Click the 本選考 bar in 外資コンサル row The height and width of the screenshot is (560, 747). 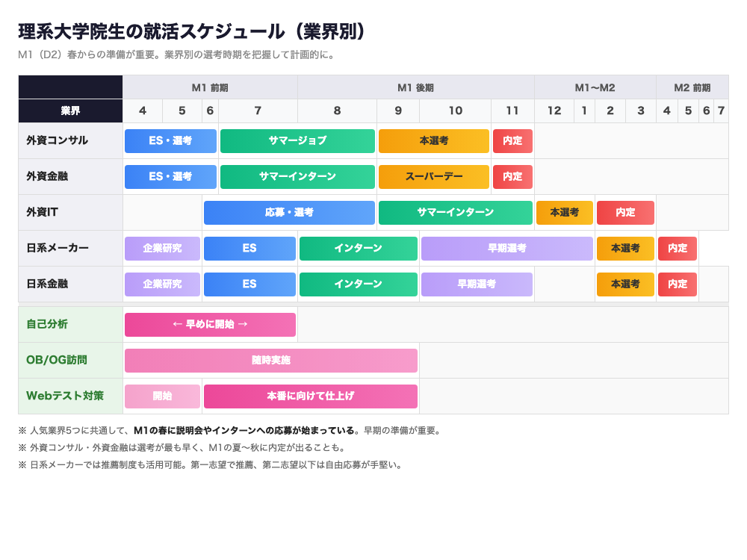(433, 140)
